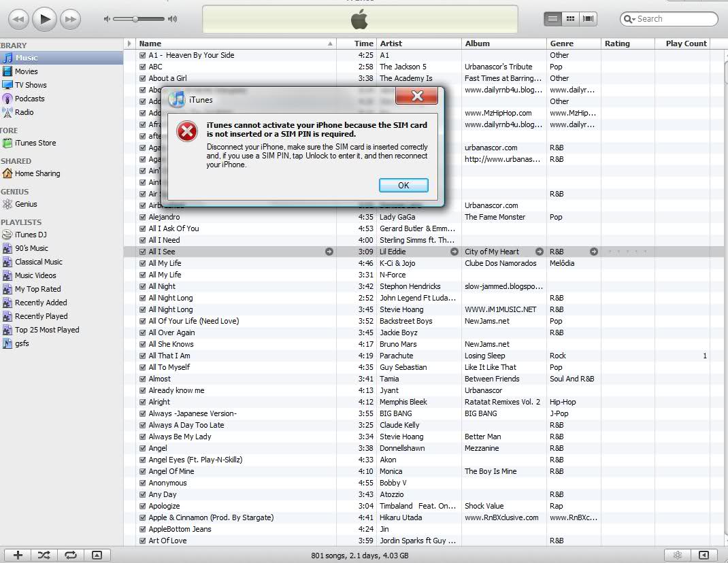The width and height of the screenshot is (728, 563).
Task: Click the Create playlist plus button
Action: pyautogui.click(x=18, y=555)
